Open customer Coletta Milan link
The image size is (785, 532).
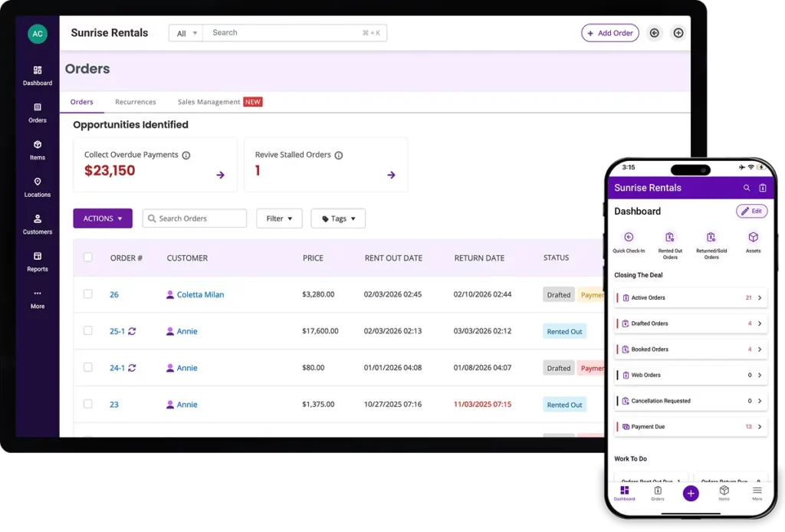click(x=200, y=294)
